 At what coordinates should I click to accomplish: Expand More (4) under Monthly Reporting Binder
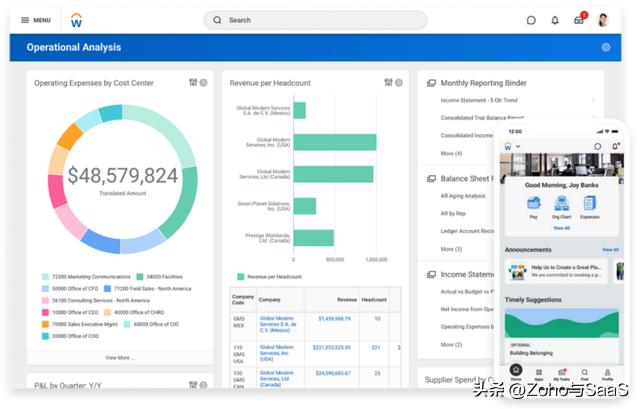(x=452, y=153)
